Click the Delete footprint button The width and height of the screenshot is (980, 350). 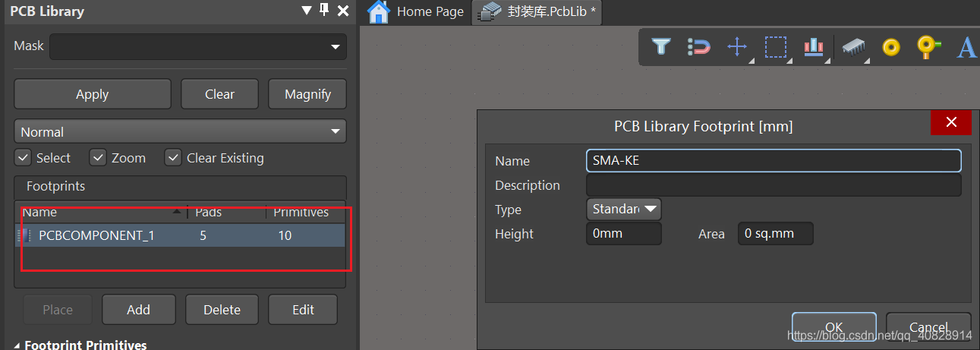tap(222, 310)
